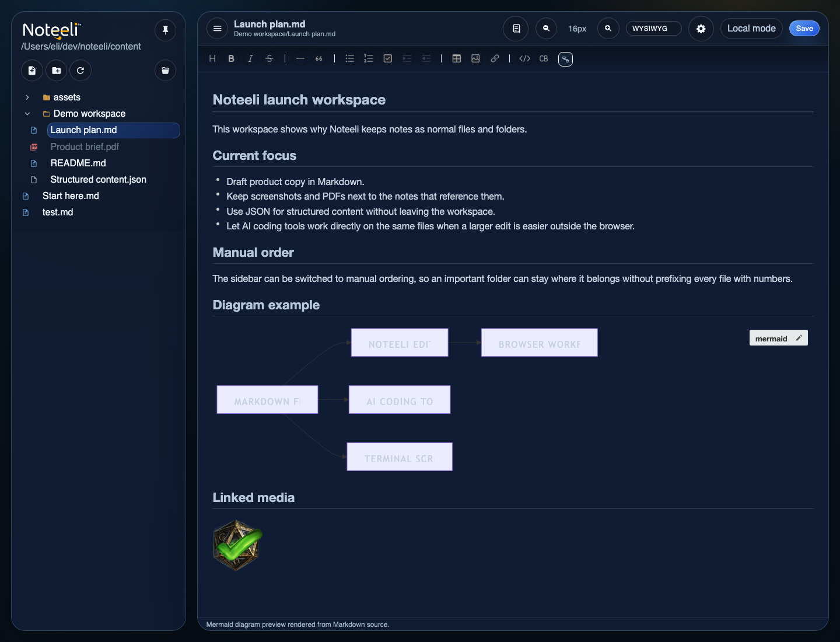Click the green checkmark linked image
Image resolution: width=840 pixels, height=642 pixels.
(237, 545)
